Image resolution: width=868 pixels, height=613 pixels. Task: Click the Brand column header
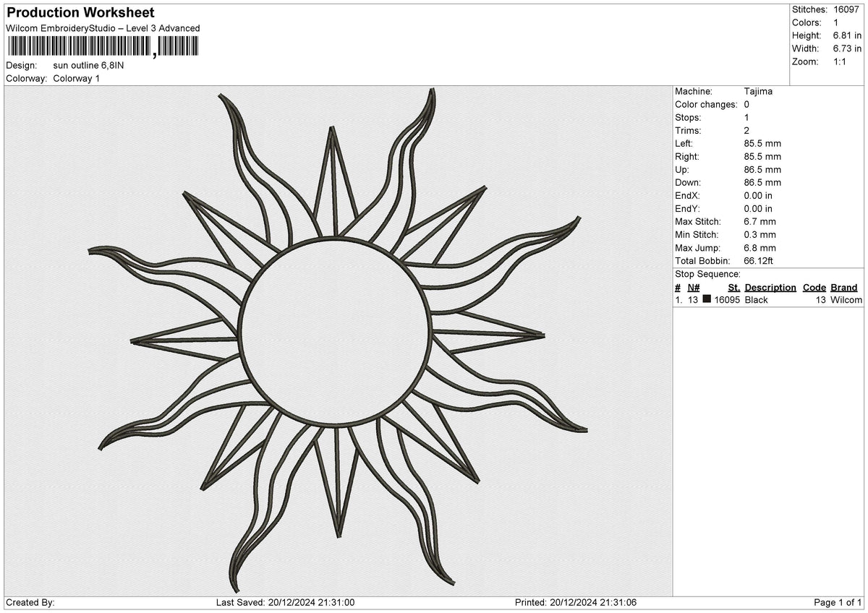(844, 287)
